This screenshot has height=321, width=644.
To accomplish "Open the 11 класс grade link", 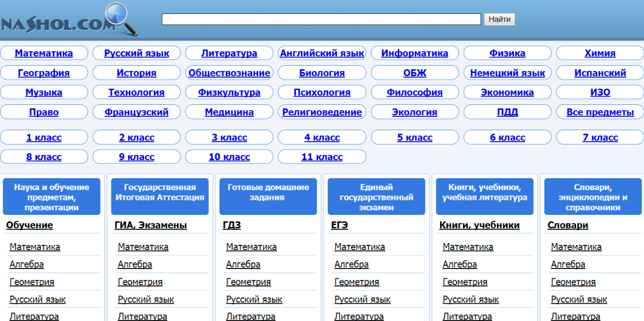I will click(322, 157).
